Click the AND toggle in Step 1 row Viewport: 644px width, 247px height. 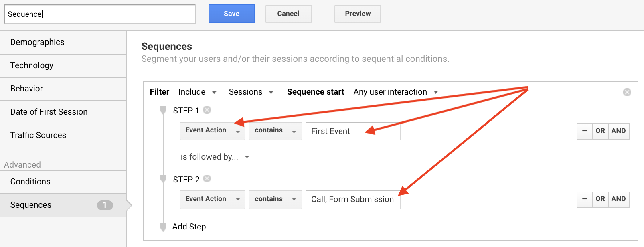(618, 131)
